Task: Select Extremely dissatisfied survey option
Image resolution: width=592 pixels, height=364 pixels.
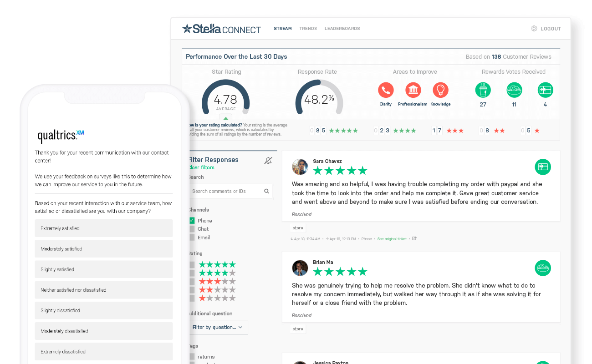Action: [x=104, y=352]
